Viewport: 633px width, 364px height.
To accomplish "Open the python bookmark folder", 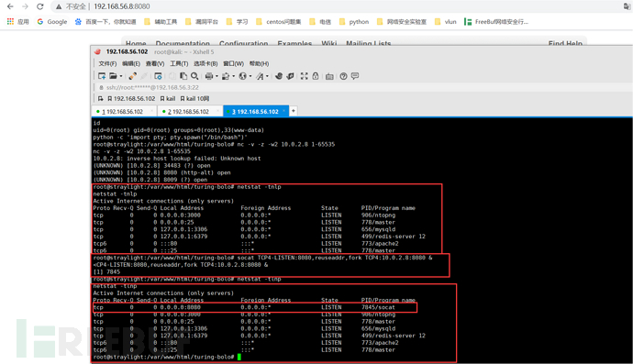I will click(x=353, y=22).
